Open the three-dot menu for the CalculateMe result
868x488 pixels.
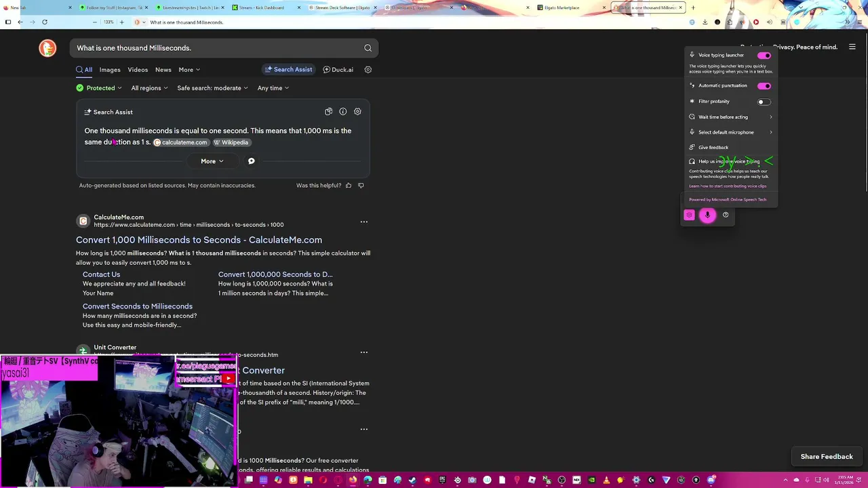364,222
